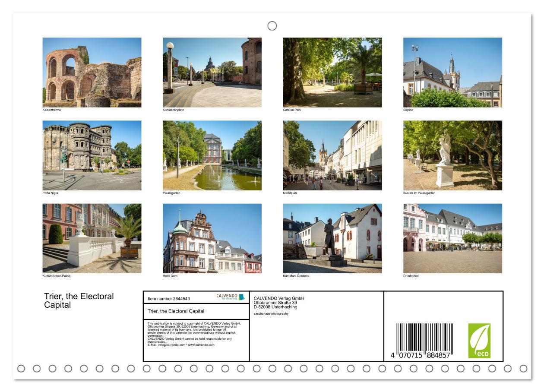Click the green eco leaf icon
The height and width of the screenshot is (392, 544).
pyautogui.click(x=479, y=341)
